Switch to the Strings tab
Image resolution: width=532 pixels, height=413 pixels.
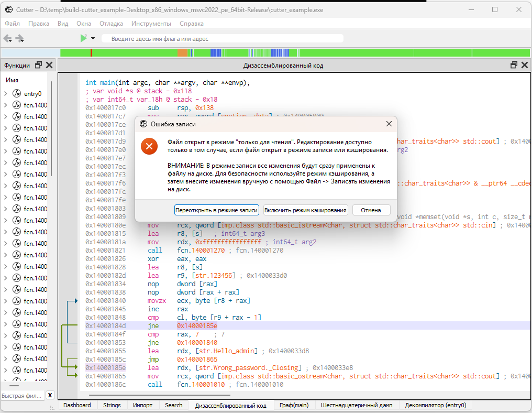(112, 405)
